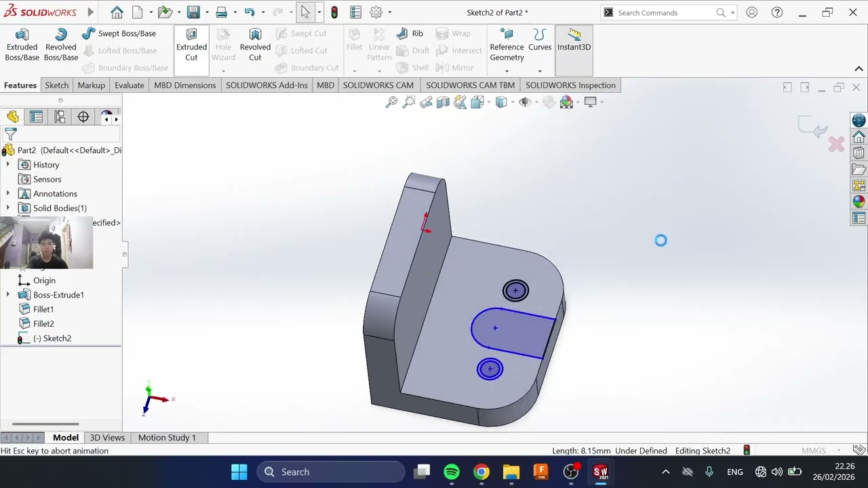Open the FeatureManager design tree tab
Screen dimensions: 868x488
(x=13, y=117)
